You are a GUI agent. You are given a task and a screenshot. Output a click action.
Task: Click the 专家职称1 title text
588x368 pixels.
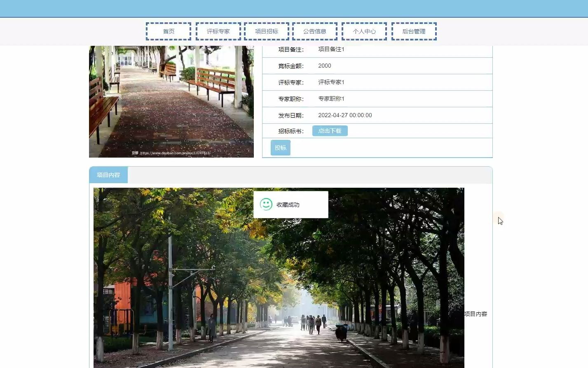pyautogui.click(x=331, y=99)
